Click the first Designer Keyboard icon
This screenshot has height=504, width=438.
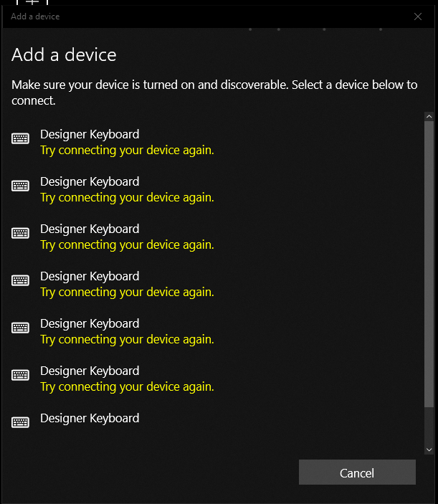coord(20,138)
